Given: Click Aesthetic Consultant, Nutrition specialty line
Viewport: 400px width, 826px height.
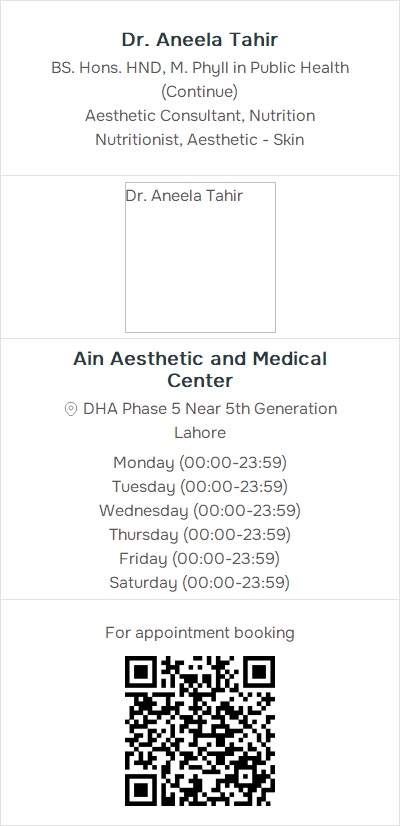Looking at the screenshot, I should pos(200,116).
